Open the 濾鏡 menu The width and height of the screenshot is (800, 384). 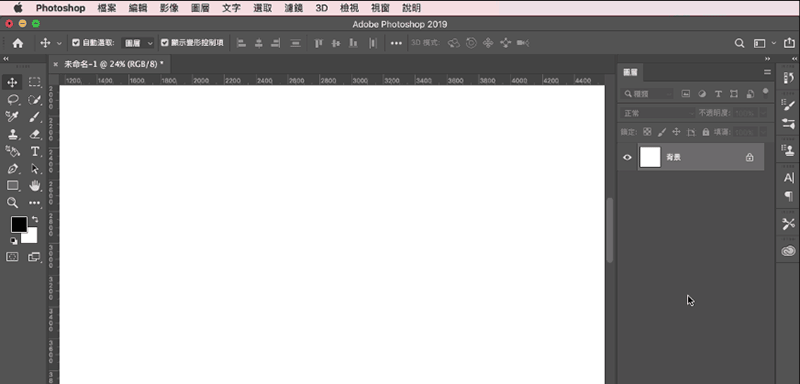coord(294,8)
